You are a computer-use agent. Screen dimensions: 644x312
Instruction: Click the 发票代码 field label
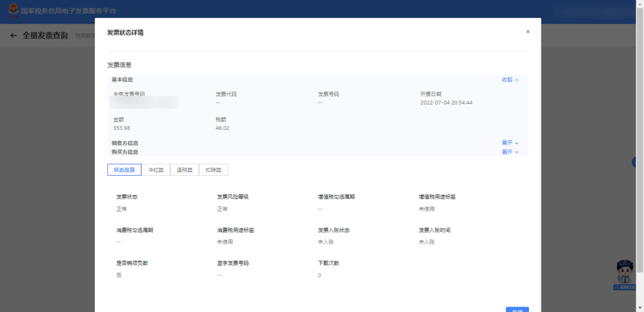point(226,94)
